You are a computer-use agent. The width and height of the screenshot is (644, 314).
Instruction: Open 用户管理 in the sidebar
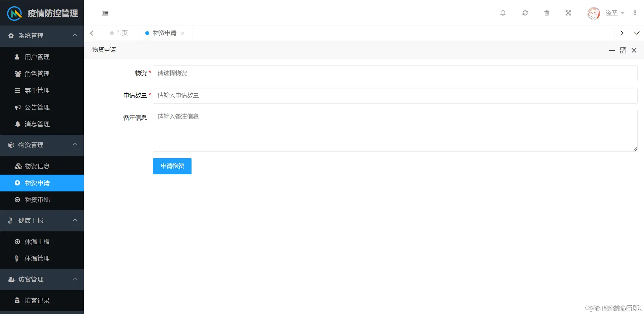point(42,57)
